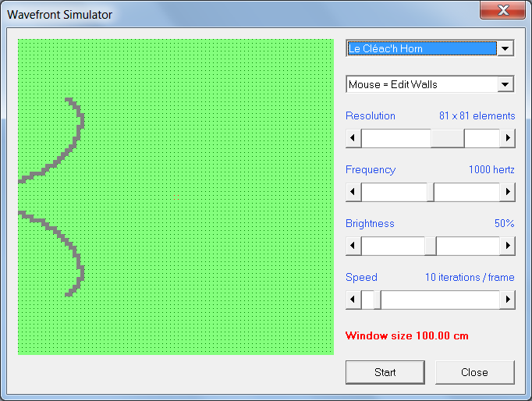Click the Close button
Viewport: 532px width, 401px height.
(x=474, y=372)
